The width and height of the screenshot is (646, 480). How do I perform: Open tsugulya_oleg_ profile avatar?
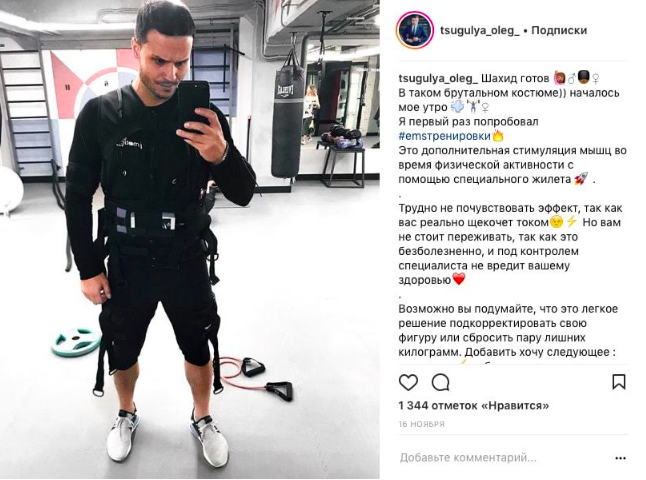[414, 30]
